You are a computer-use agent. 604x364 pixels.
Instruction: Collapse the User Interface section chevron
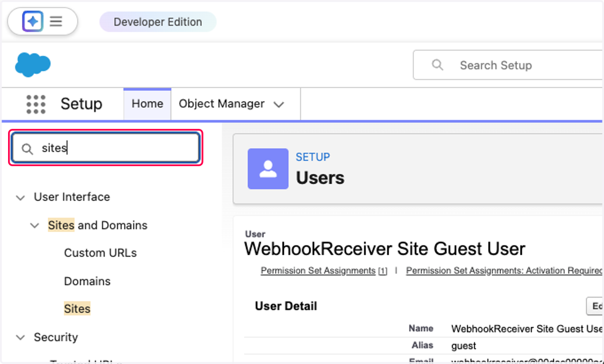[20, 197]
